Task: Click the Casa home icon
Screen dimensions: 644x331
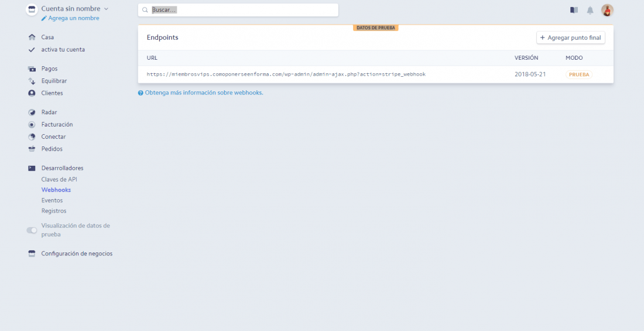Action: pyautogui.click(x=32, y=37)
